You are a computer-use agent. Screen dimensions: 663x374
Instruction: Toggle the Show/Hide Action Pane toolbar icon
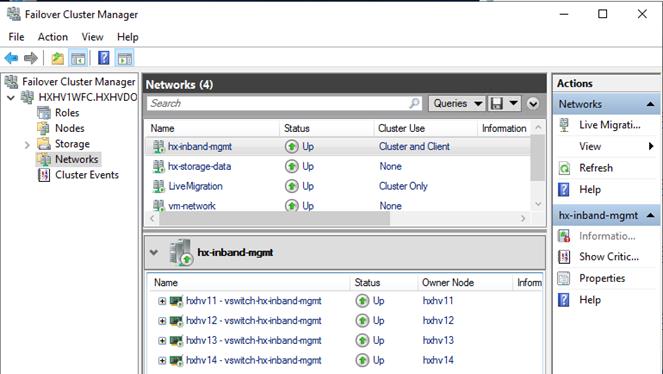pos(124,58)
